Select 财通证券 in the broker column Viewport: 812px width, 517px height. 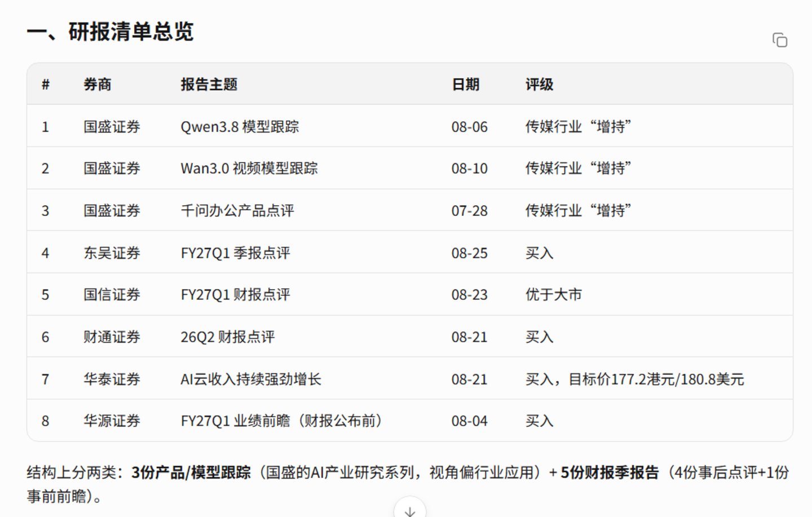pyautogui.click(x=112, y=337)
